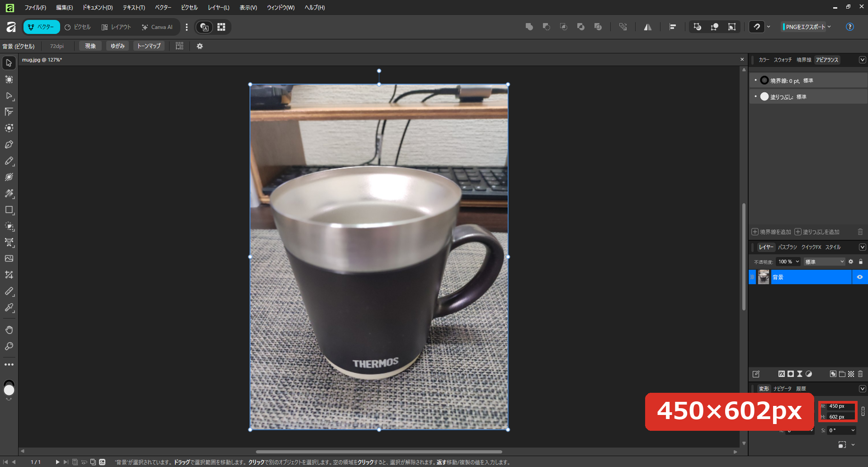The width and height of the screenshot is (868, 467).
Task: Select the Pencil tool
Action: pyautogui.click(x=9, y=161)
